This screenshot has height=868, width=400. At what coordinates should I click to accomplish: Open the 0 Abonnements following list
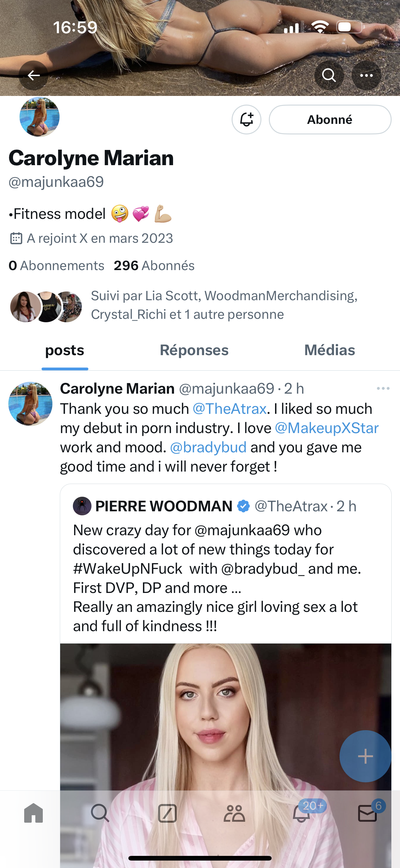(56, 265)
